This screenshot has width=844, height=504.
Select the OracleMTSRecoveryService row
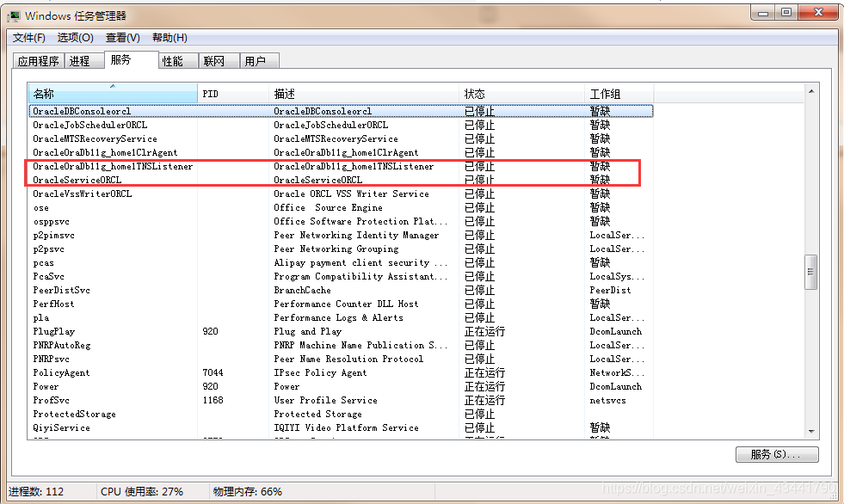point(341,138)
